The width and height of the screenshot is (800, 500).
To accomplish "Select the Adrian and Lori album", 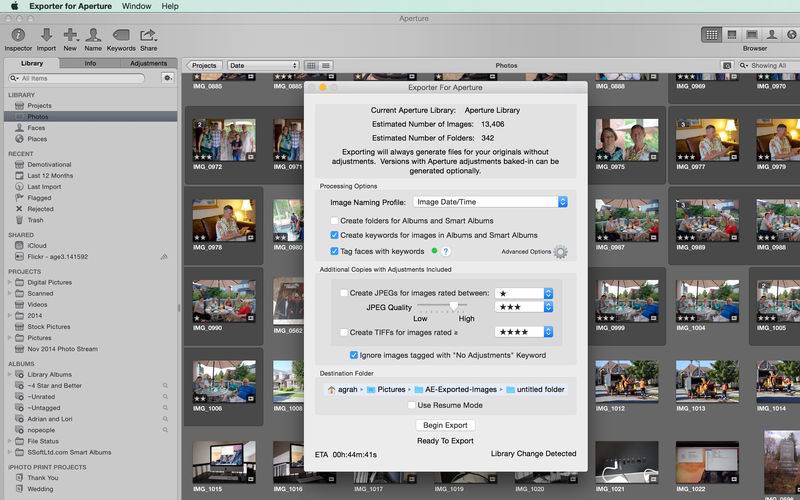I will [50, 419].
